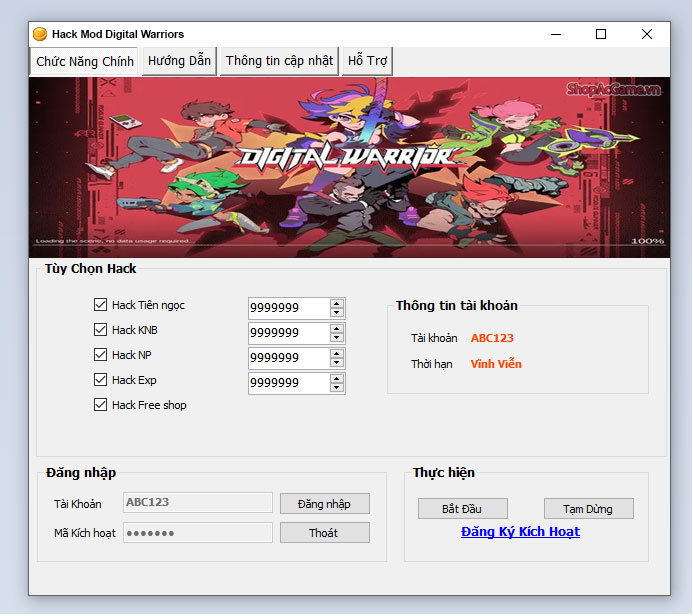
Task: Open the Hướng Dẫn tab
Action: [179, 61]
